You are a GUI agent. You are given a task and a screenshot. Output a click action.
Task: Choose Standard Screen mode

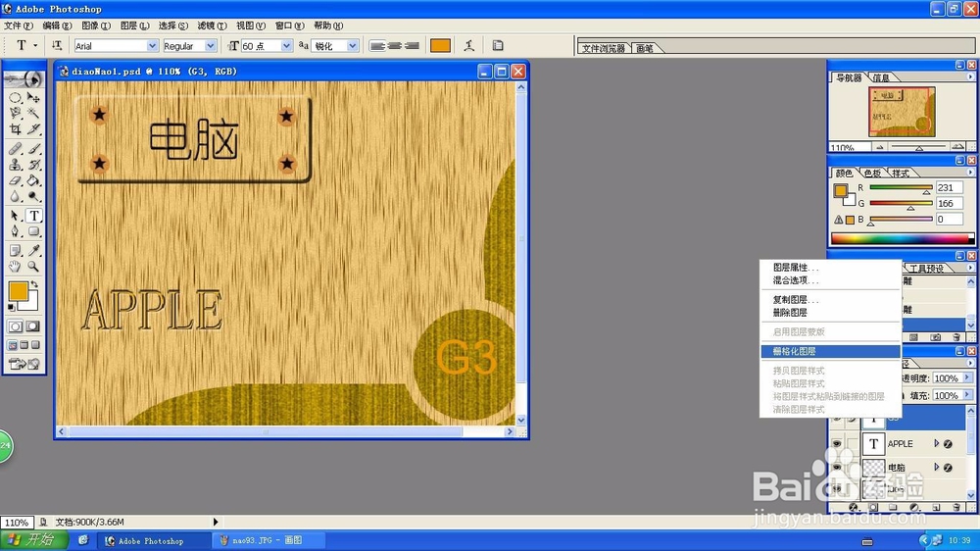13,344
